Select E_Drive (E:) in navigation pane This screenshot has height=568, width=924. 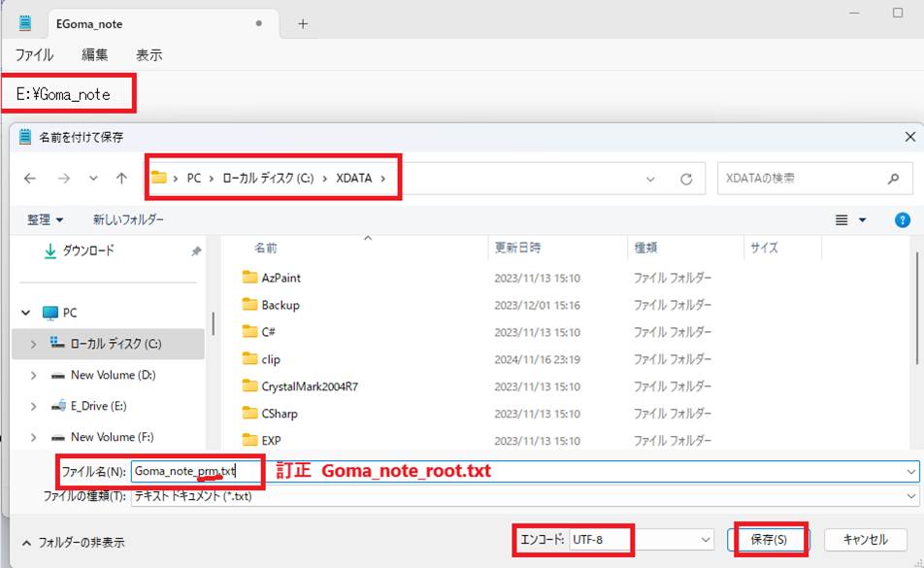click(98, 406)
